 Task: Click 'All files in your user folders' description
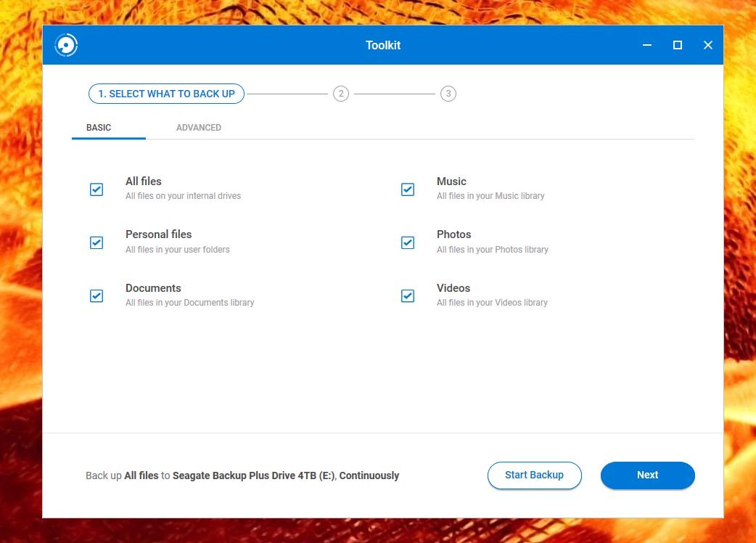[x=178, y=250]
